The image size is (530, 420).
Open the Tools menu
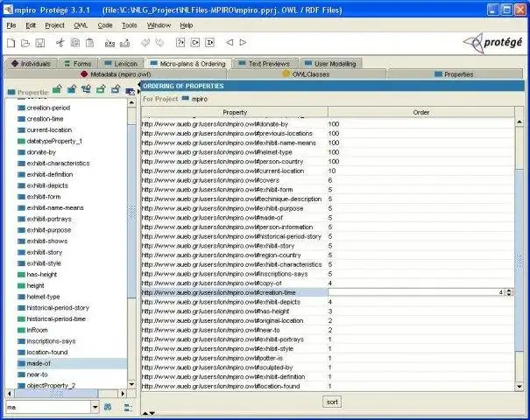(130, 25)
